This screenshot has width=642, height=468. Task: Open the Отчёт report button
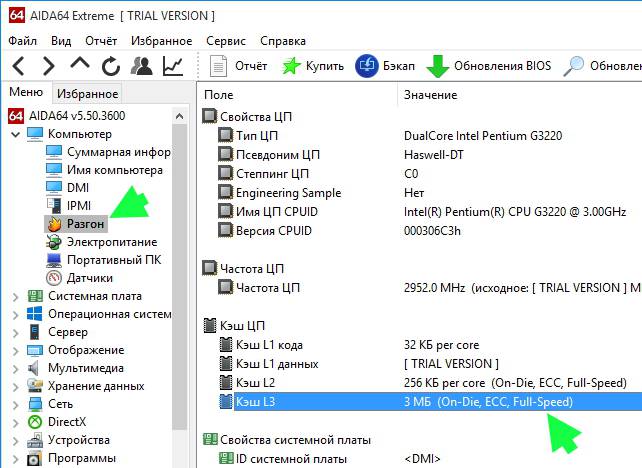click(238, 66)
